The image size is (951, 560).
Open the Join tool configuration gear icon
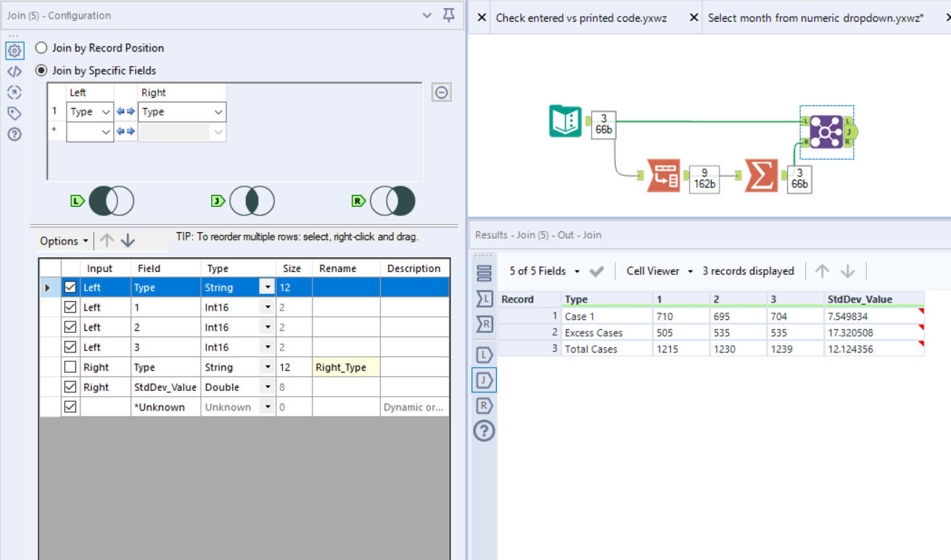coord(15,51)
